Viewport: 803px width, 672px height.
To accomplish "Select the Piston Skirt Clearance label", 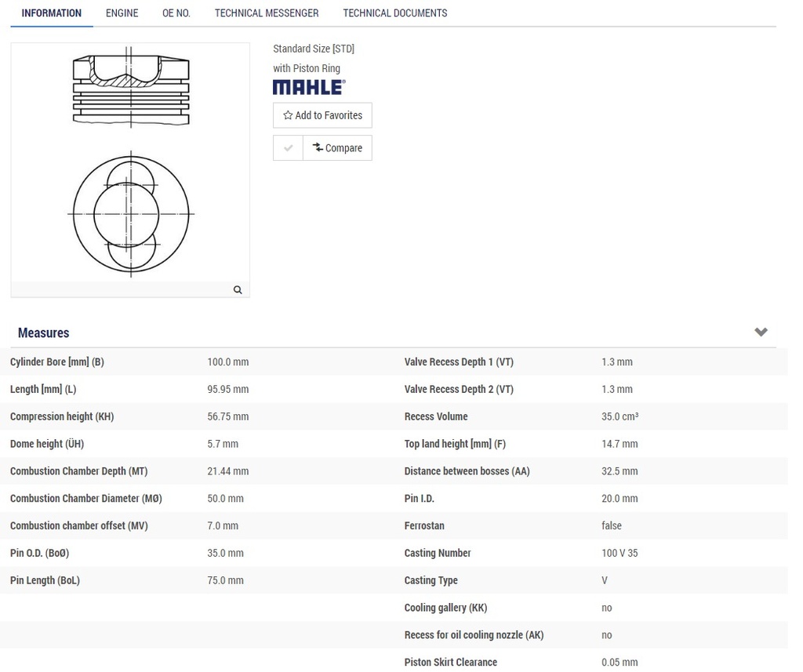I will pyautogui.click(x=450, y=663).
